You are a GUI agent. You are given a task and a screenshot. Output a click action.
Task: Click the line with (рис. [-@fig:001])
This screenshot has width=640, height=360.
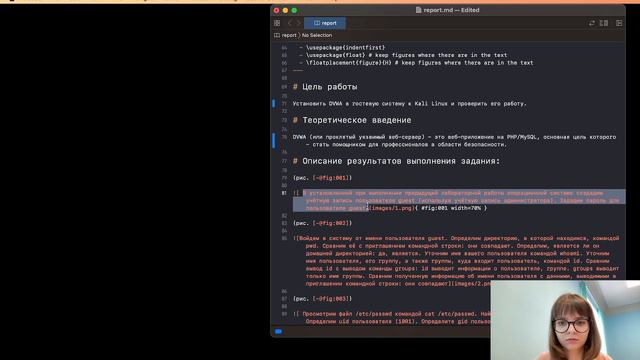click(x=322, y=178)
